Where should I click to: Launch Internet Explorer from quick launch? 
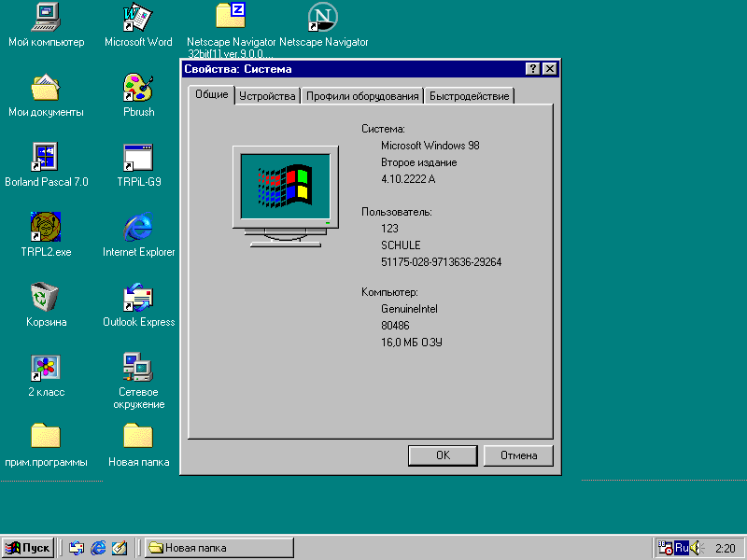coord(98,548)
